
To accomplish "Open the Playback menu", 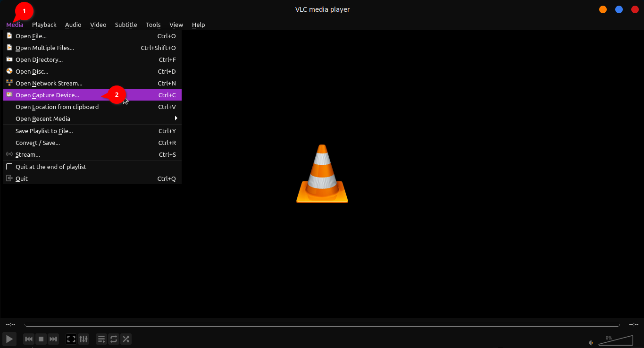I will 44,25.
